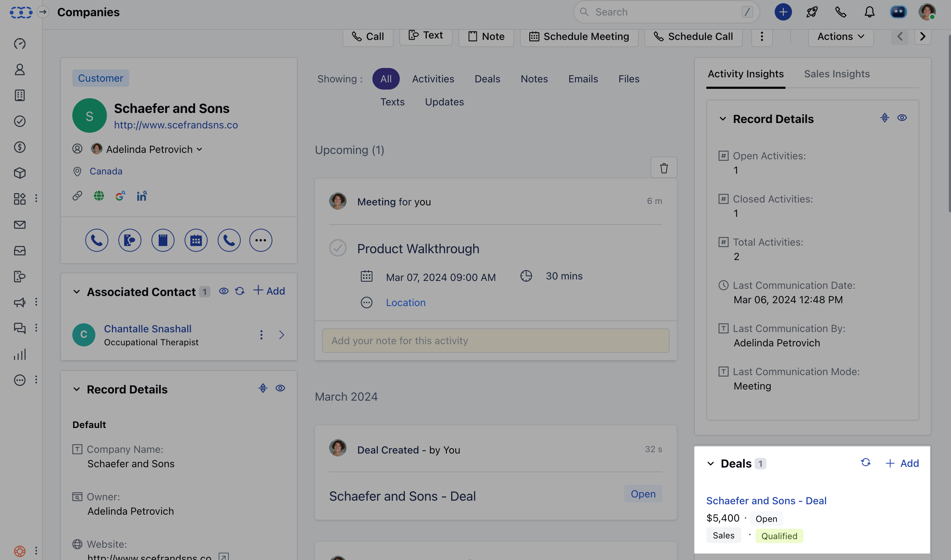Toggle visibility eye on right Record Details
This screenshot has height=560, width=951.
pos(902,118)
